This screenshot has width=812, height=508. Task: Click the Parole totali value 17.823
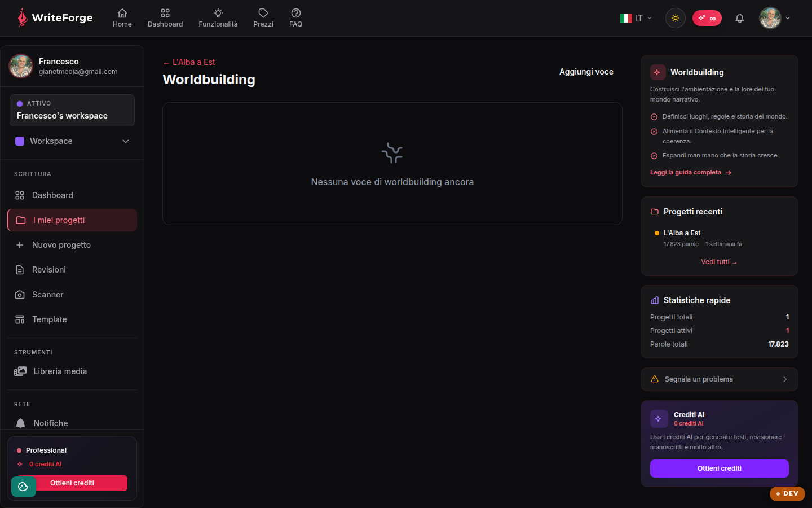778,344
